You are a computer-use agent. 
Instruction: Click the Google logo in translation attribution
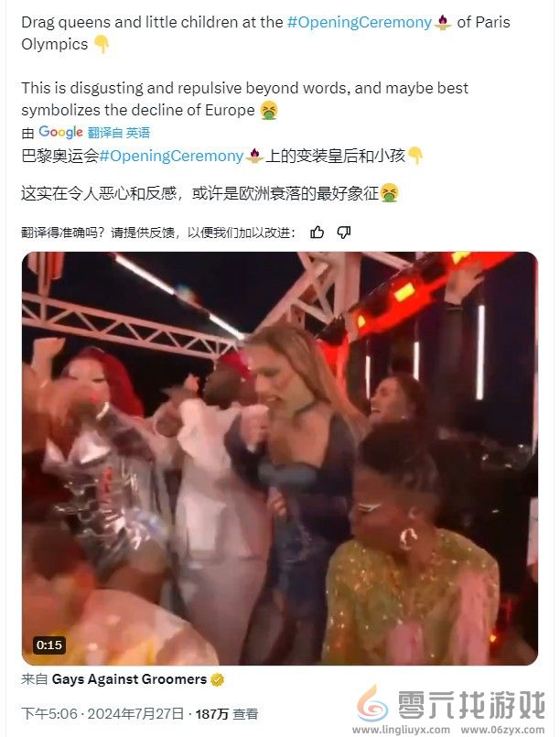click(x=60, y=132)
